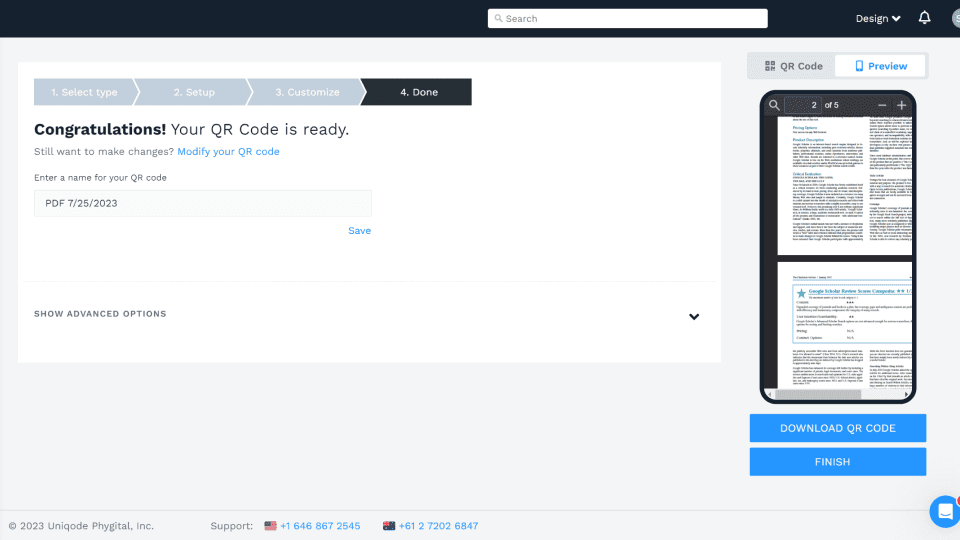
Task: Click the horizontal scrollbar in PDF preview
Action: (818, 394)
